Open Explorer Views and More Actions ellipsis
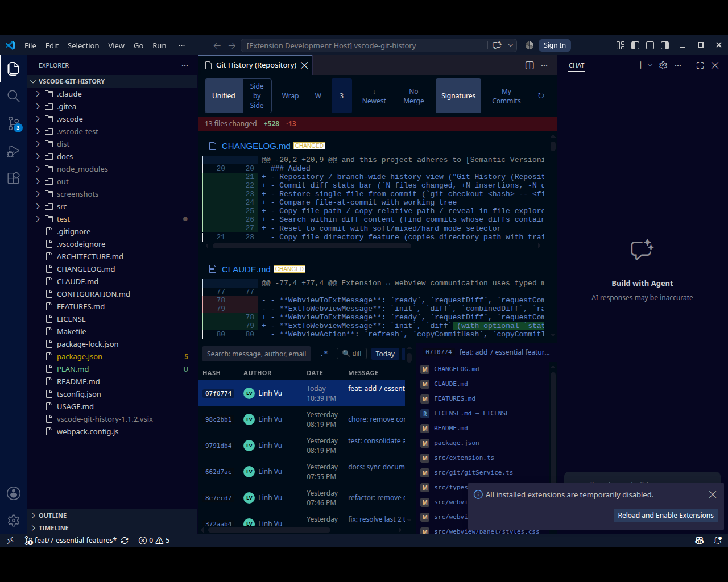 point(185,65)
